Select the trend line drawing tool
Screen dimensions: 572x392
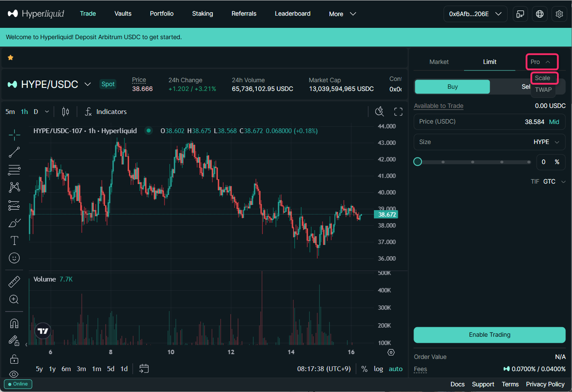14,152
